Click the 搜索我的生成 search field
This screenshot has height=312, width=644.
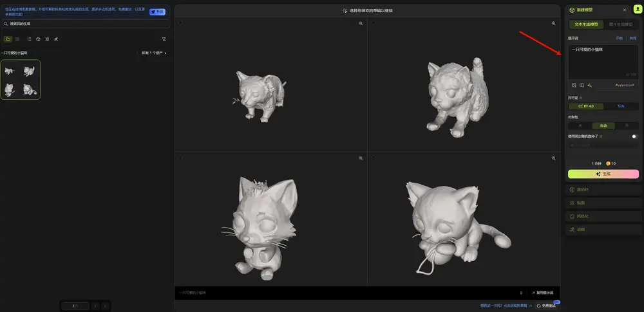[85, 24]
